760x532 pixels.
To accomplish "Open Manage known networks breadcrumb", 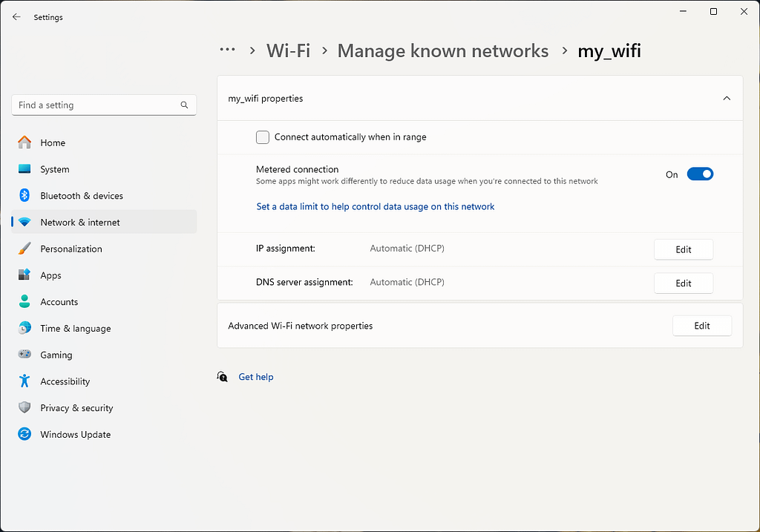I will tap(442, 50).
